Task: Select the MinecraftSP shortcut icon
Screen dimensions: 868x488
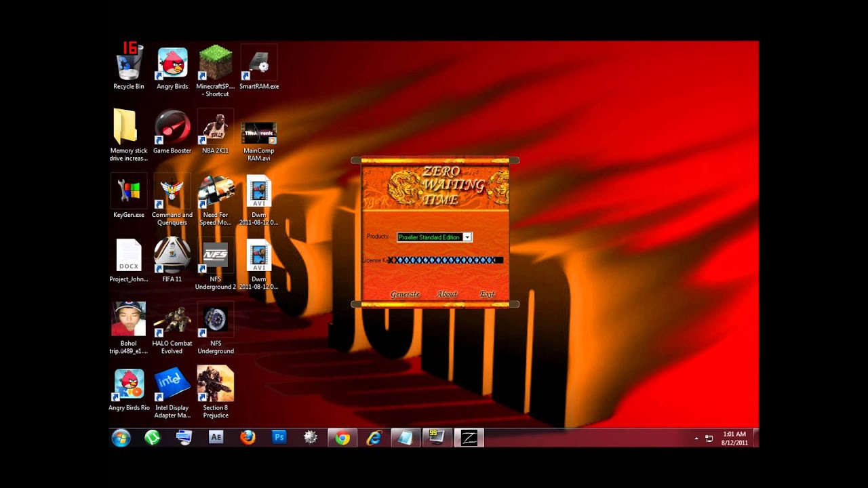Action: pyautogui.click(x=215, y=70)
